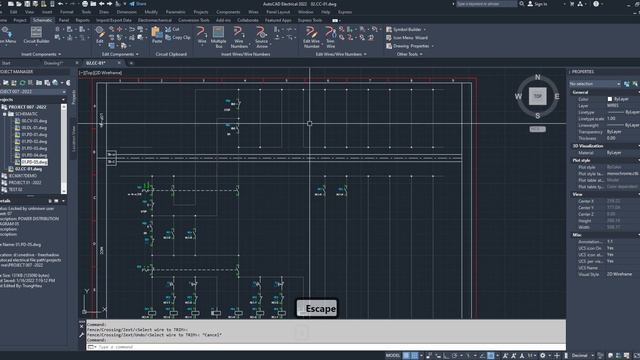The height and width of the screenshot is (360, 640).
Task: Click Share in the quick access toolbar
Action: [x=138, y=4]
